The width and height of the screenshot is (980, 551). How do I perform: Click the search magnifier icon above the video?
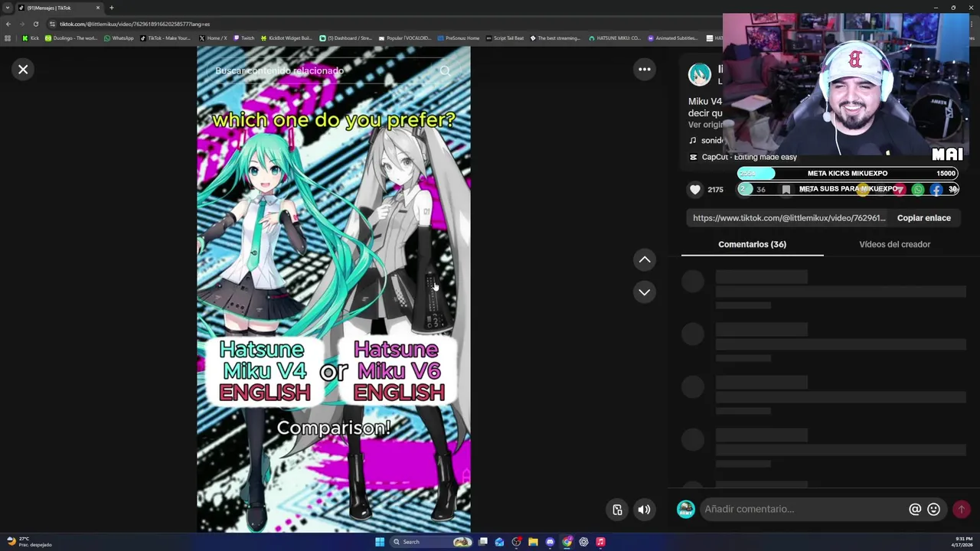[445, 70]
